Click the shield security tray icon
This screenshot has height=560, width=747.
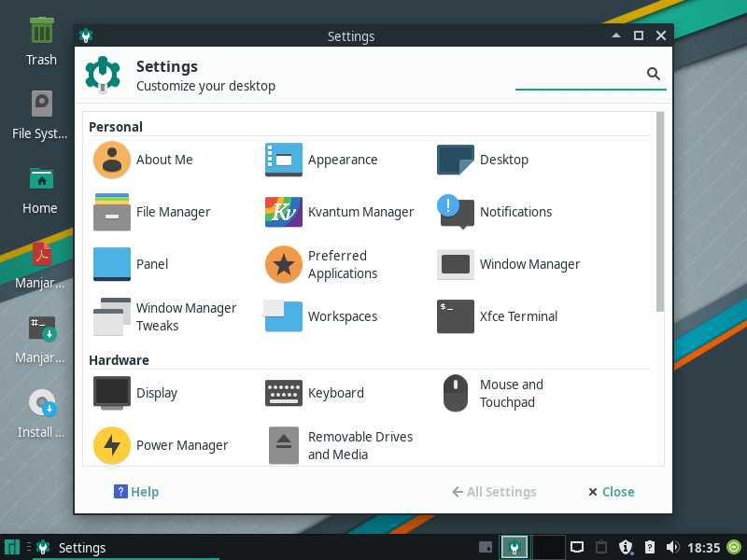click(626, 547)
